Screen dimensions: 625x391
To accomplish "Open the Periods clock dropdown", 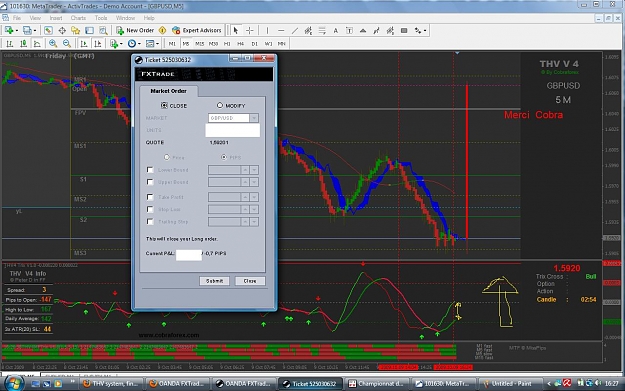I will point(134,43).
